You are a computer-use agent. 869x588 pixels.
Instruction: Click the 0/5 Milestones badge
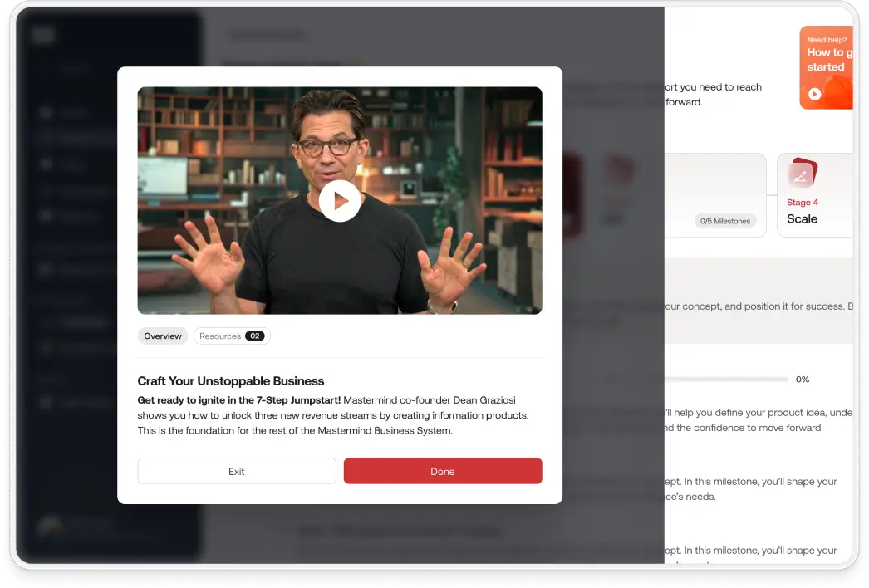[725, 221]
